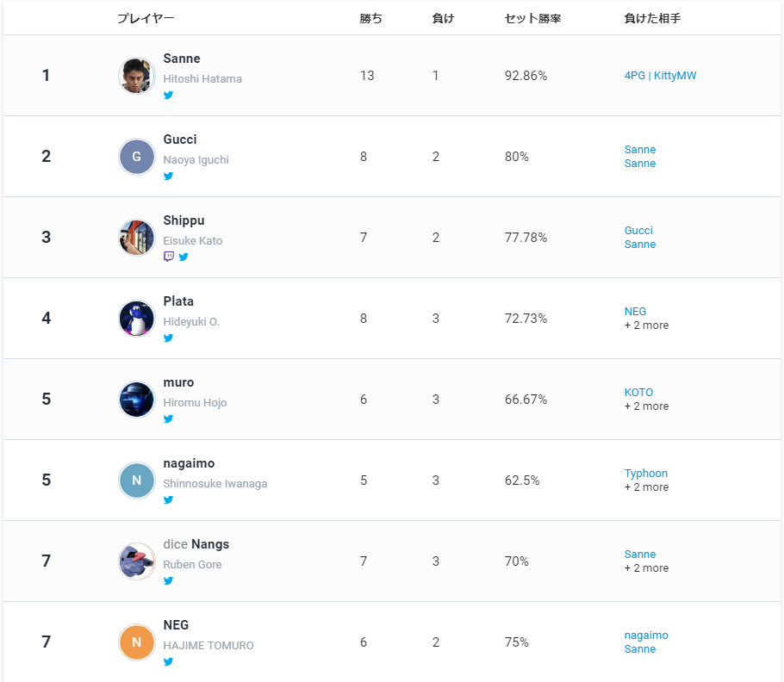The width and height of the screenshot is (784, 682).
Task: Open the Gucci player name
Action: coord(180,139)
